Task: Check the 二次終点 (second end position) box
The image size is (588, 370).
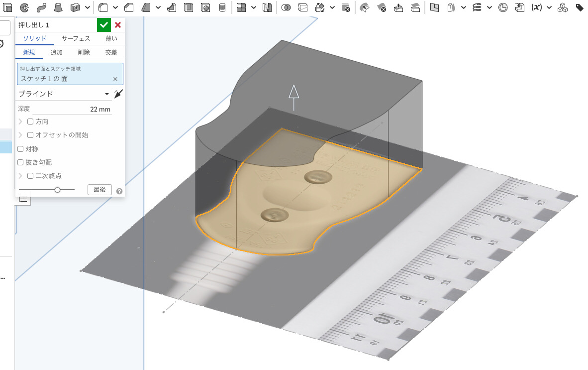Action: (30, 176)
